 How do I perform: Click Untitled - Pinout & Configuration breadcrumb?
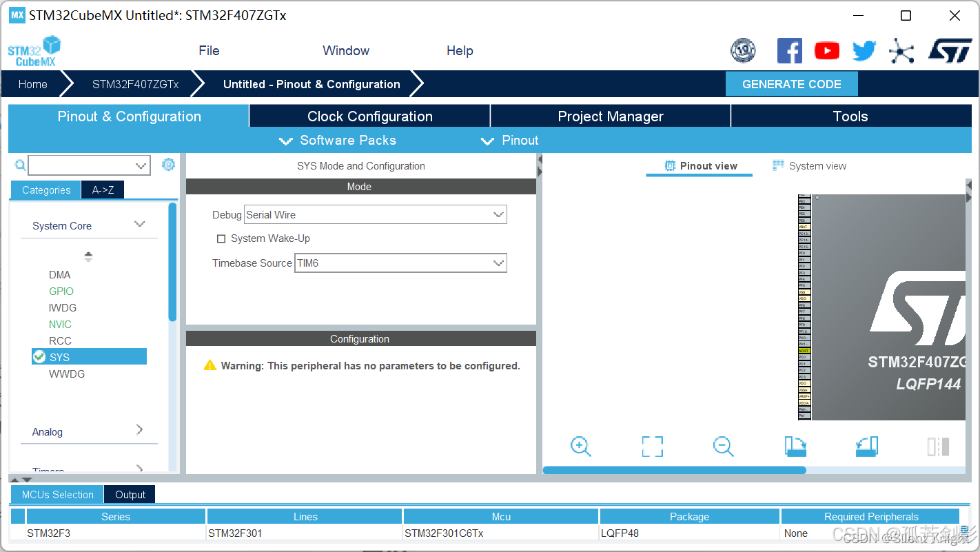(x=312, y=84)
